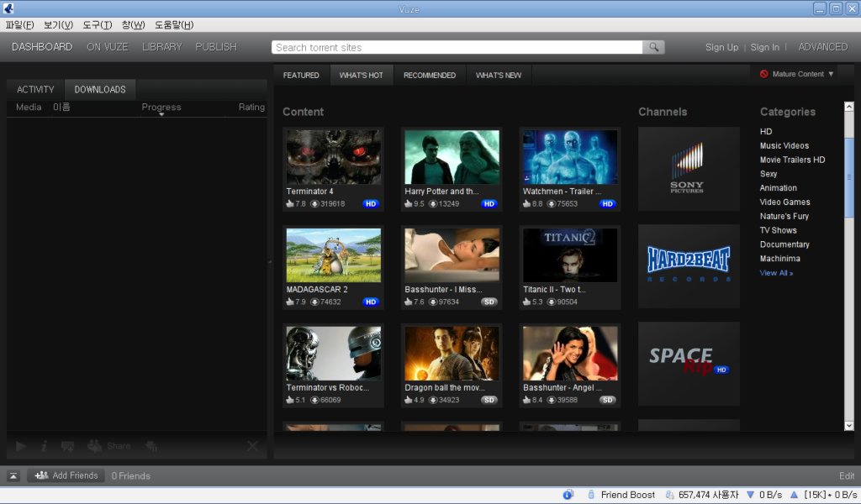Click the play icon below downloads list
The width and height of the screenshot is (861, 504).
21,446
